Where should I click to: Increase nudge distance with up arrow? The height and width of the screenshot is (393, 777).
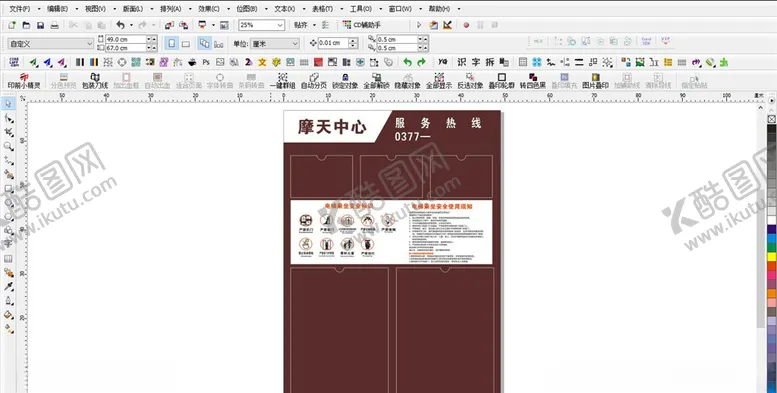coord(353,41)
